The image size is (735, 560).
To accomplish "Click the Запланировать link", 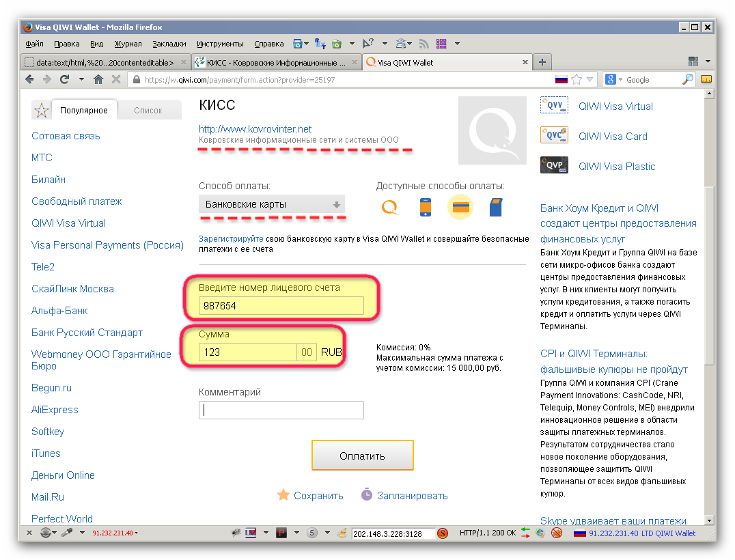I will click(x=413, y=496).
